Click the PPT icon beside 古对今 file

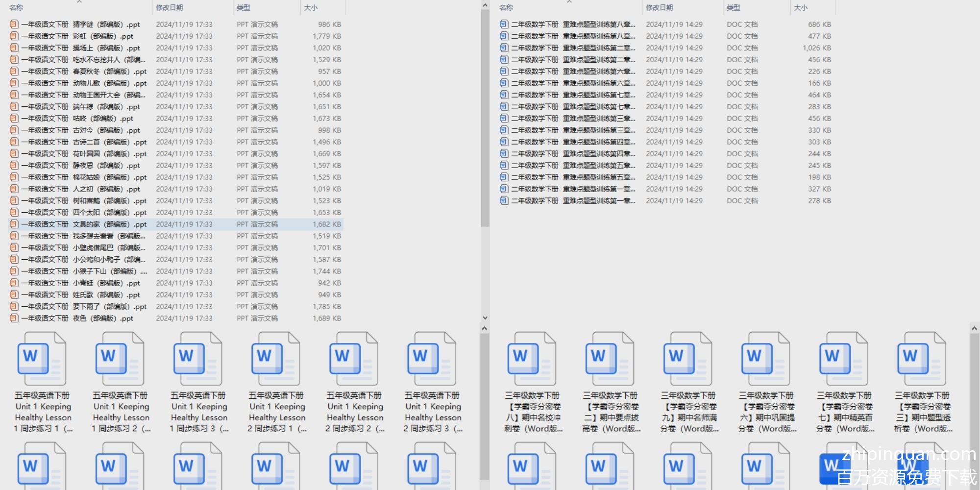point(14,130)
